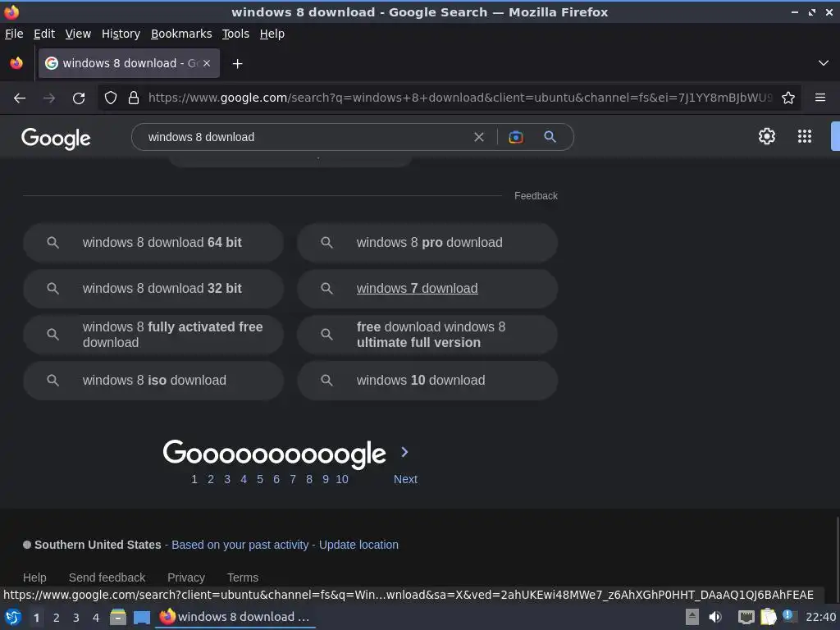Show desktop via blue taskbar icon
This screenshot has width=840, height=630.
click(x=141, y=618)
